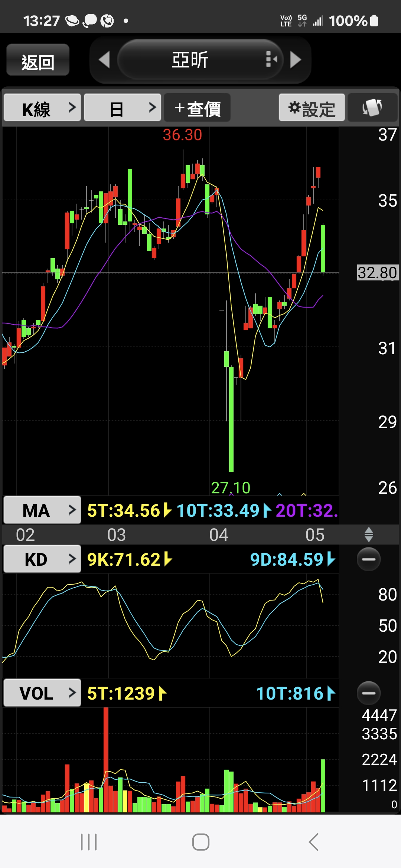401x868 pixels.
Task: Change the 日 period dropdown
Action: [x=123, y=108]
